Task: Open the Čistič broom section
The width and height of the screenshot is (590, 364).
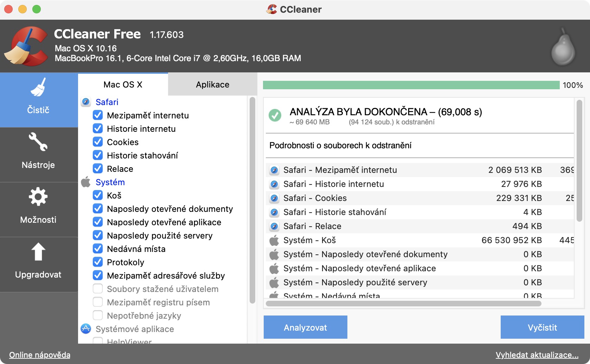Action: pos(38,99)
